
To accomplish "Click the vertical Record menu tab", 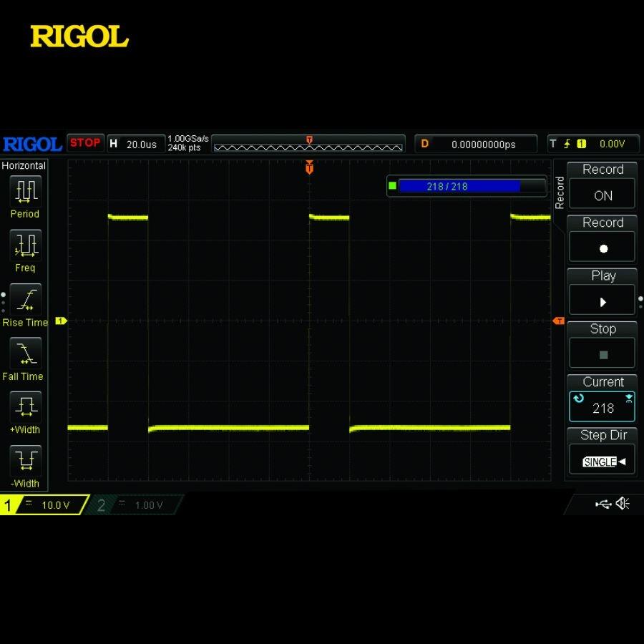I will coord(559,192).
